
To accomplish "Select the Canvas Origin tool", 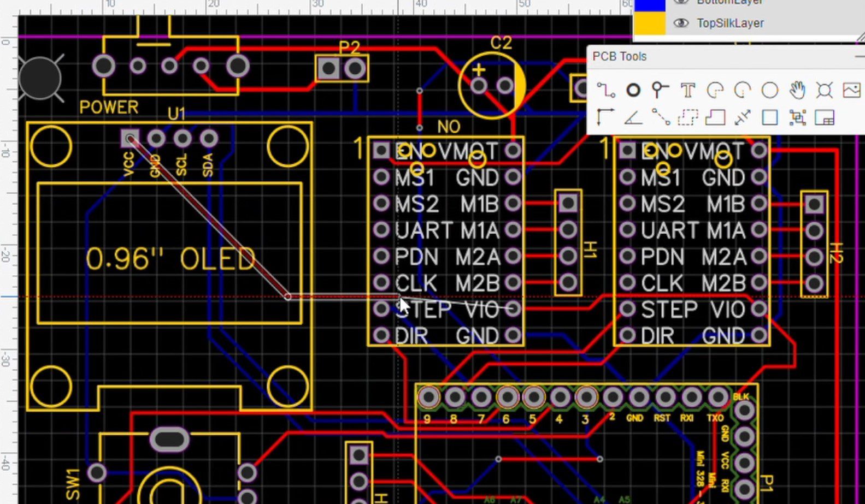I will pos(605,117).
